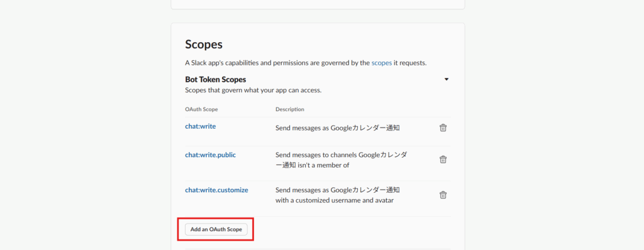Click the Bot Token Scopes heading
644x250 pixels.
(216, 79)
